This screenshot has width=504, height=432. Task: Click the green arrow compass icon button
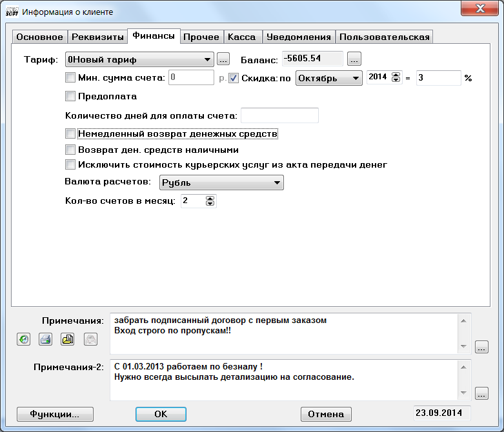click(23, 339)
